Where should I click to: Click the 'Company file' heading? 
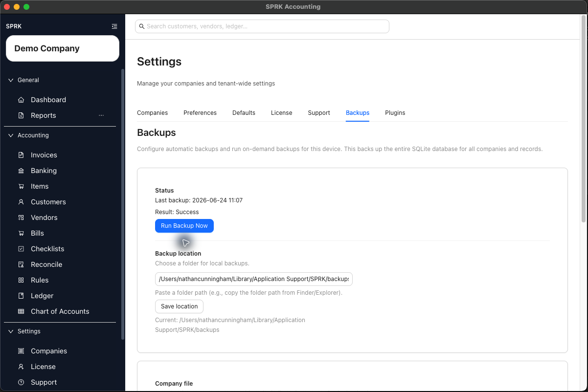[x=174, y=384]
